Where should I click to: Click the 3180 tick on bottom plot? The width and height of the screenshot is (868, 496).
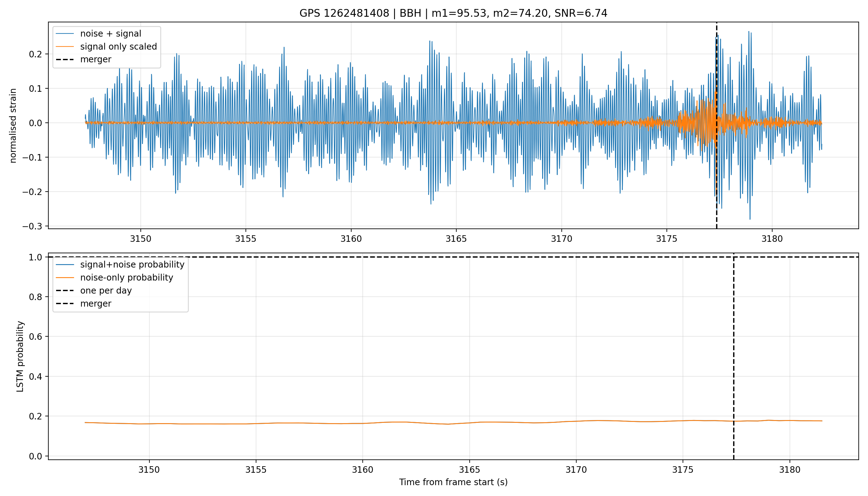pyautogui.click(x=790, y=470)
